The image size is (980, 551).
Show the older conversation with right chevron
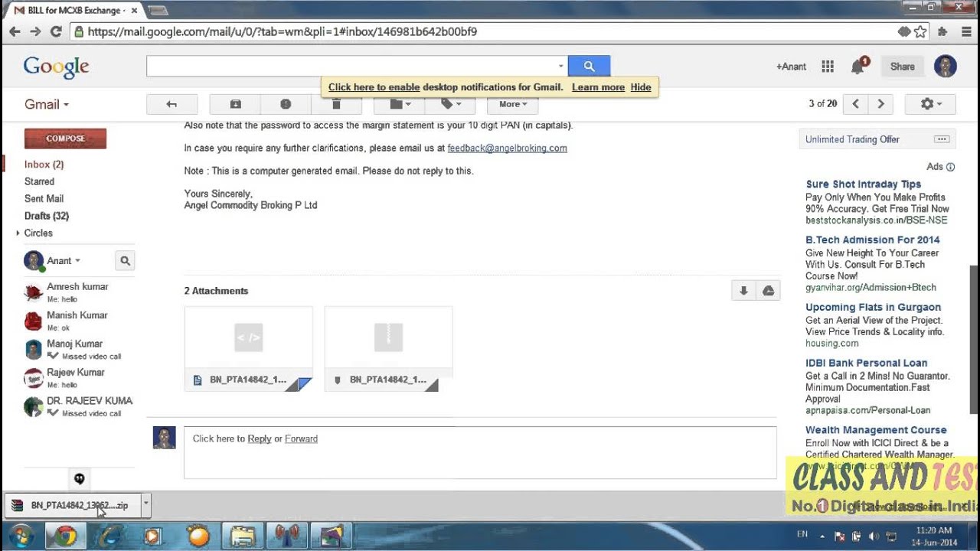coord(880,104)
